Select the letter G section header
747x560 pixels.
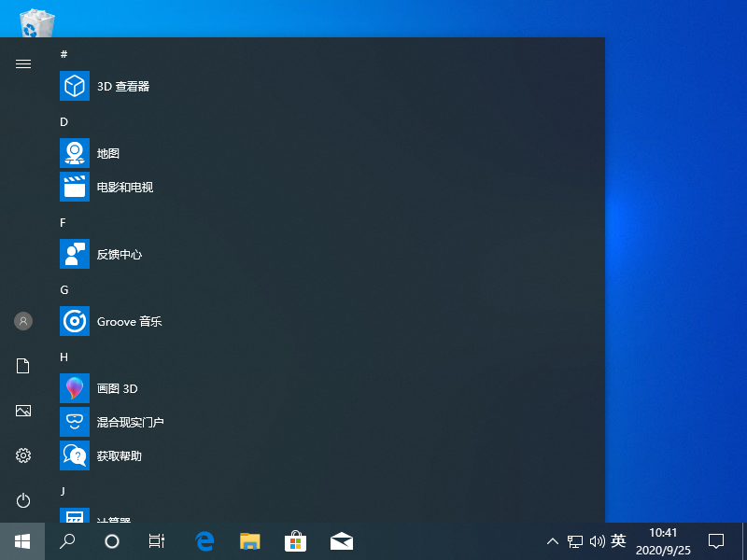(63, 289)
